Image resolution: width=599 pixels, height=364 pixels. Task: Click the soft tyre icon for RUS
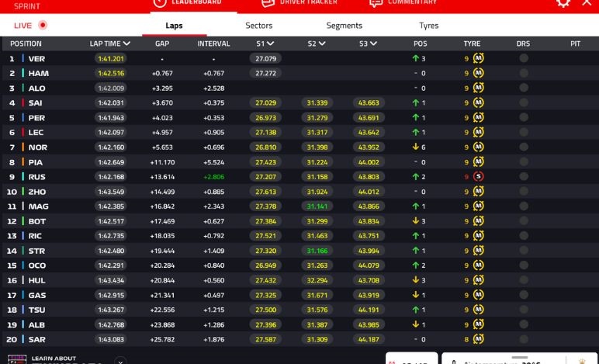coord(479,177)
